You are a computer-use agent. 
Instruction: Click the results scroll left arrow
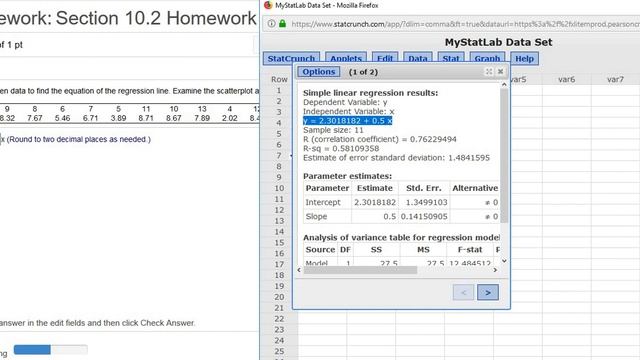pos(299,270)
